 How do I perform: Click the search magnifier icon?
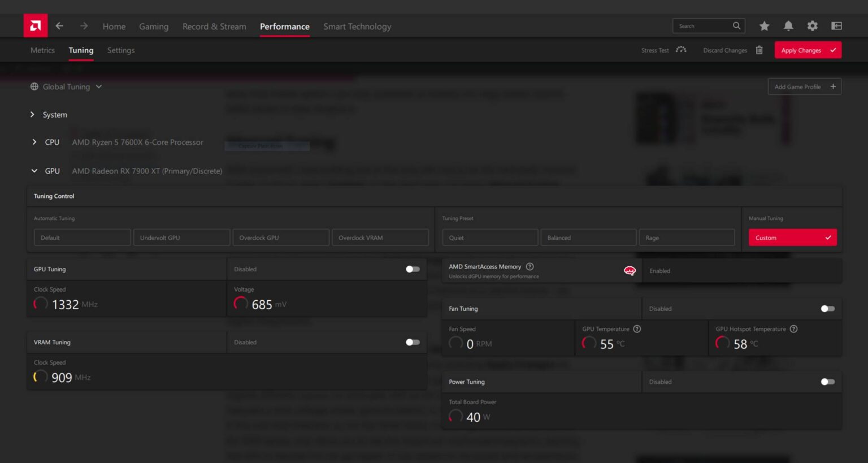[736, 26]
